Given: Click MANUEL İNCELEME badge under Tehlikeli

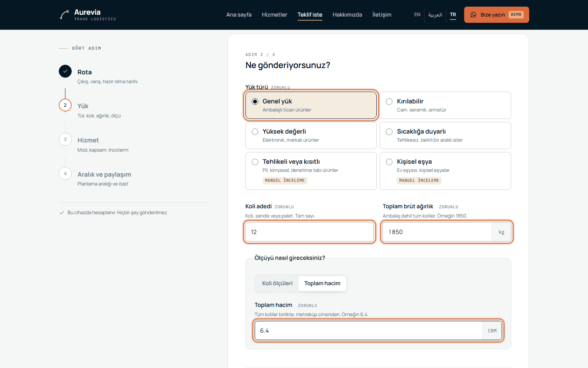Looking at the screenshot, I should 285,180.
